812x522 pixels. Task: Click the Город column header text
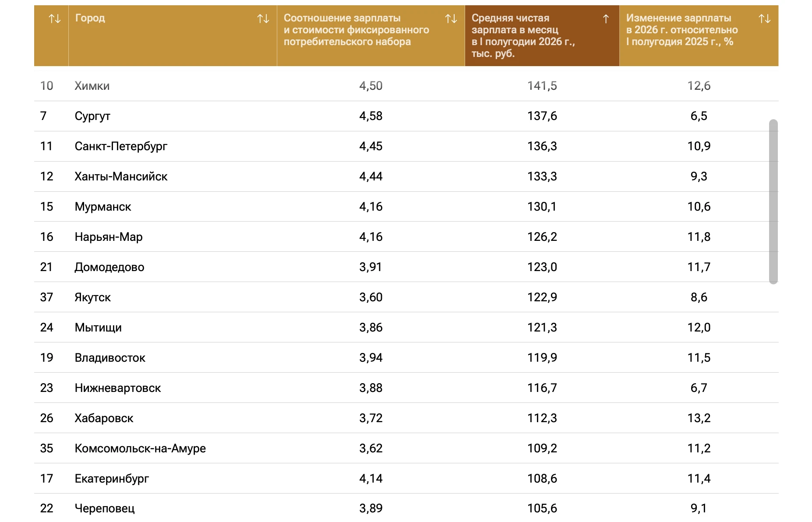(x=90, y=18)
